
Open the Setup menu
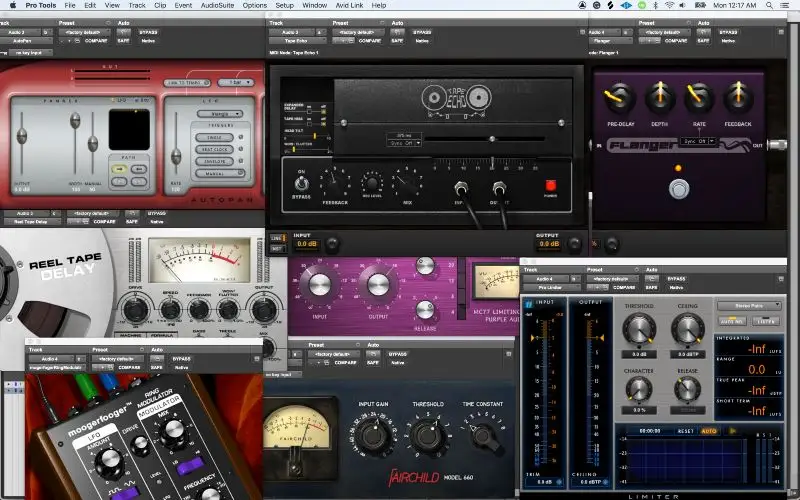pos(285,5)
